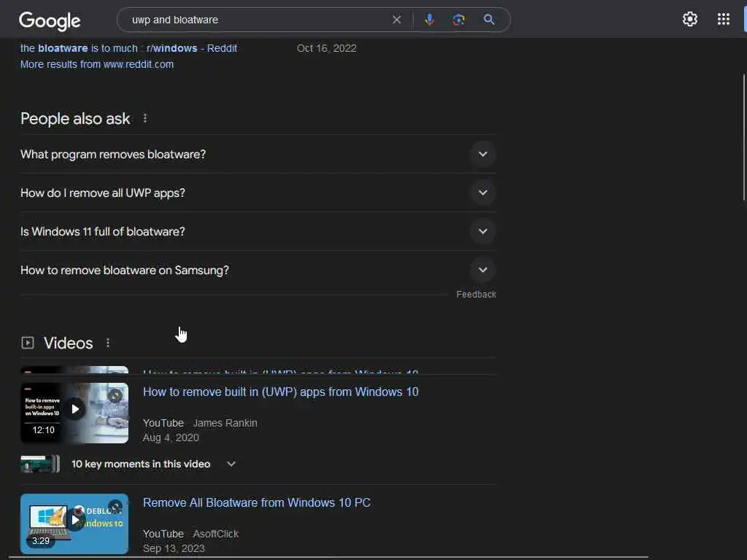Screen dimensions: 747x560
Task: Click the key moments preview thumbnail
Action: coord(40,464)
